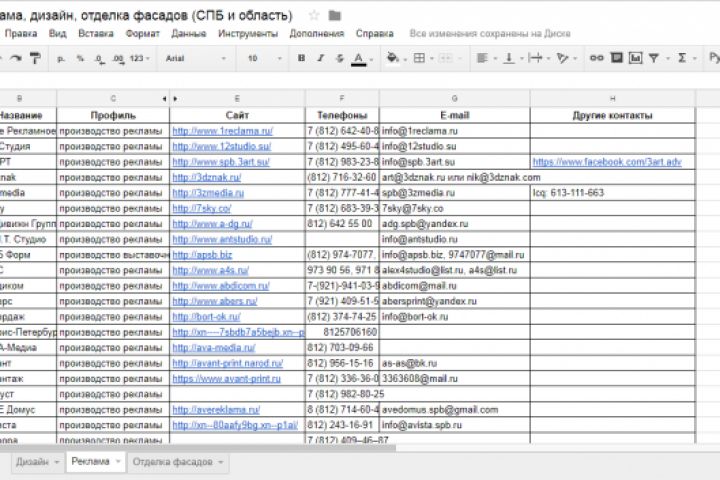This screenshot has height=480, width=720.
Task: Format as currency with the р. button
Action: [x=61, y=58]
